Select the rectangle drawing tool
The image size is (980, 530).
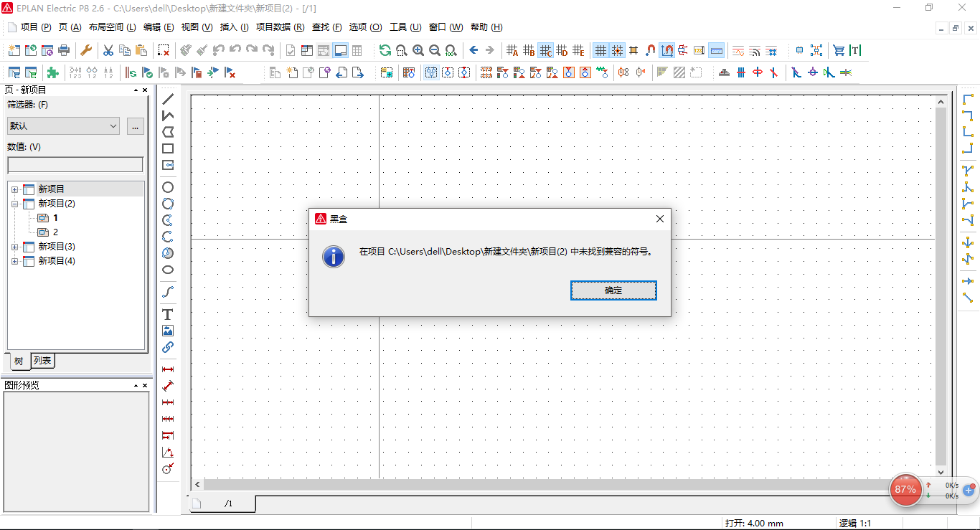point(168,148)
